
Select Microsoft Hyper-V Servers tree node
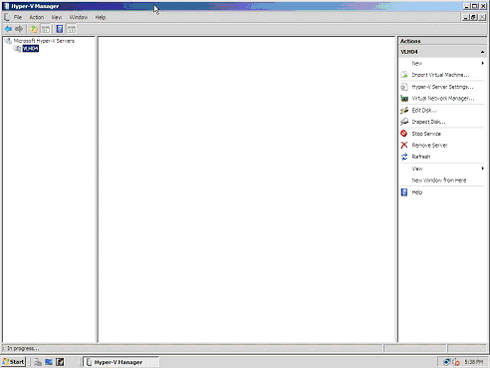click(x=44, y=41)
